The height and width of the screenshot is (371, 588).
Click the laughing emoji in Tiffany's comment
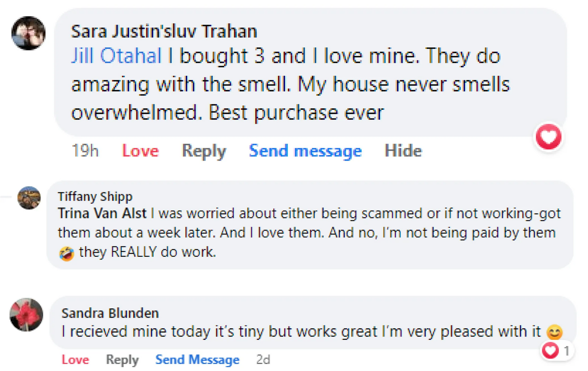tap(66, 253)
